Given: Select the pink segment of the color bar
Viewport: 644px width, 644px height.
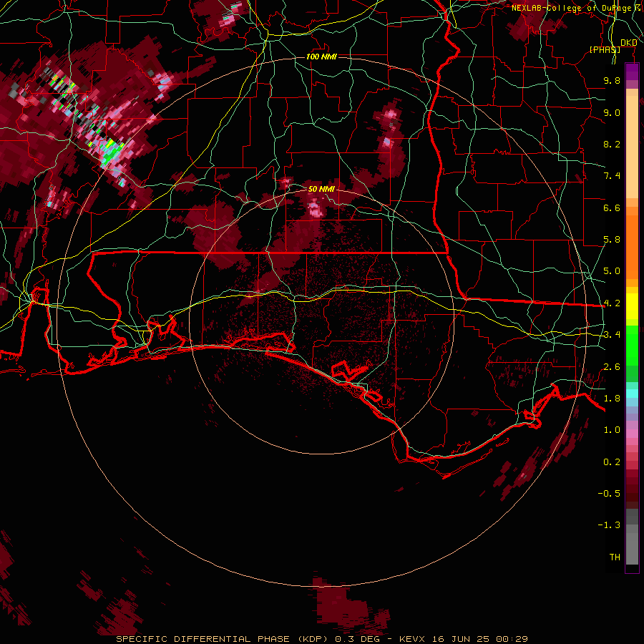Looking at the screenshot, I should click(x=632, y=434).
